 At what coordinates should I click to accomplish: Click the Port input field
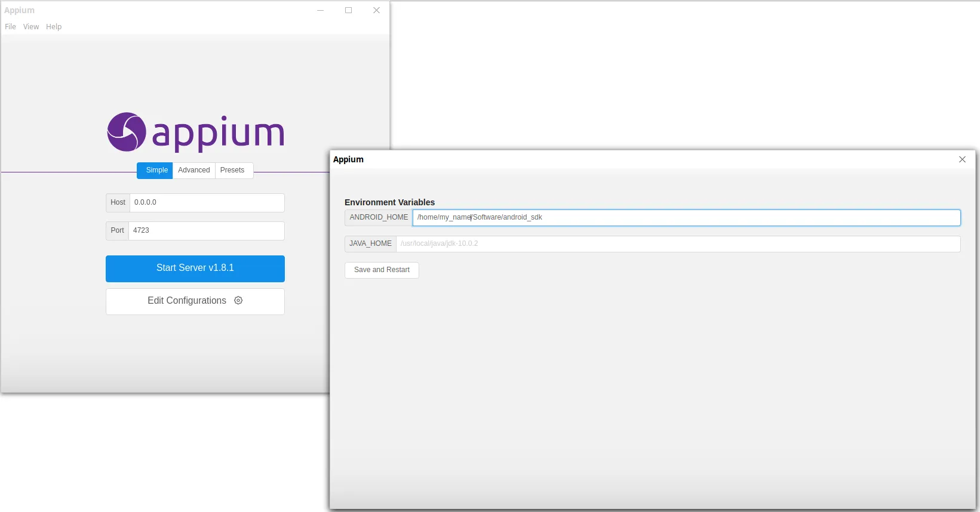tap(206, 231)
